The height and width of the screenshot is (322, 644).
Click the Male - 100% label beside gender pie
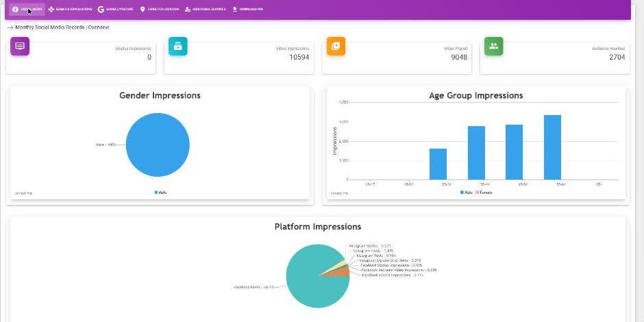point(106,145)
